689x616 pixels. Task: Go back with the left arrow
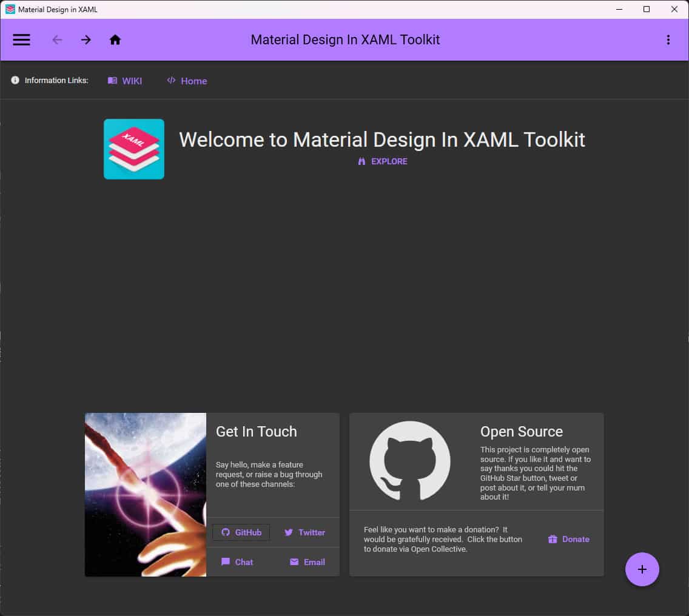pos(57,40)
